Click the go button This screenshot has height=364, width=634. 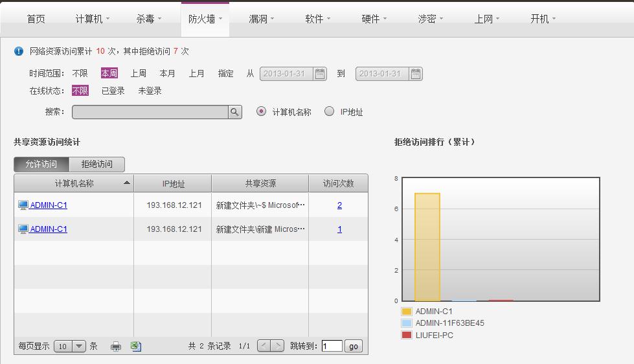click(x=354, y=347)
